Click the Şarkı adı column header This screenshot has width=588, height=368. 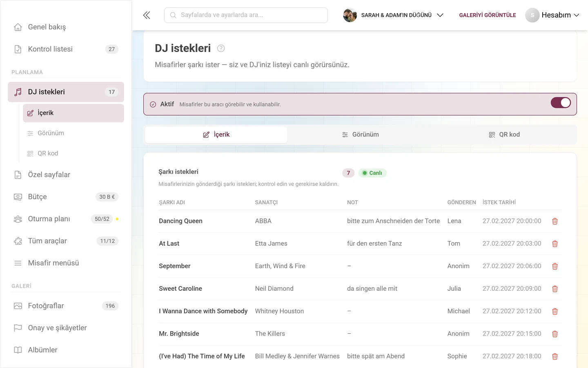coord(172,202)
